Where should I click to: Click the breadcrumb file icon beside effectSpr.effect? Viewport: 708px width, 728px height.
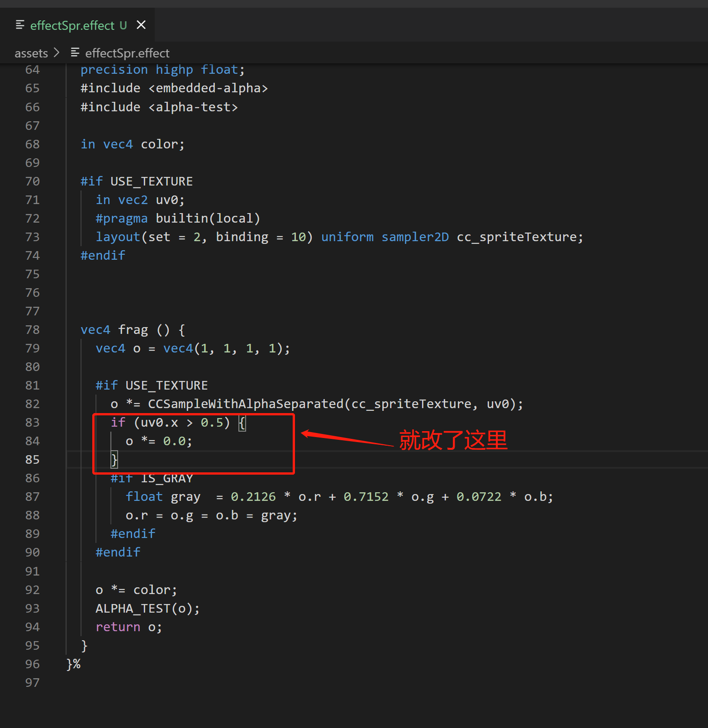(x=75, y=53)
